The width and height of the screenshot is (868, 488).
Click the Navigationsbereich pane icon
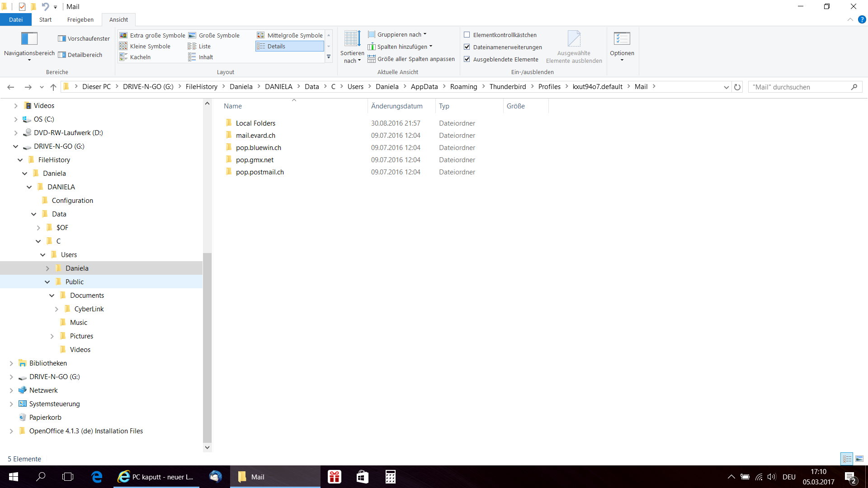[x=29, y=39]
